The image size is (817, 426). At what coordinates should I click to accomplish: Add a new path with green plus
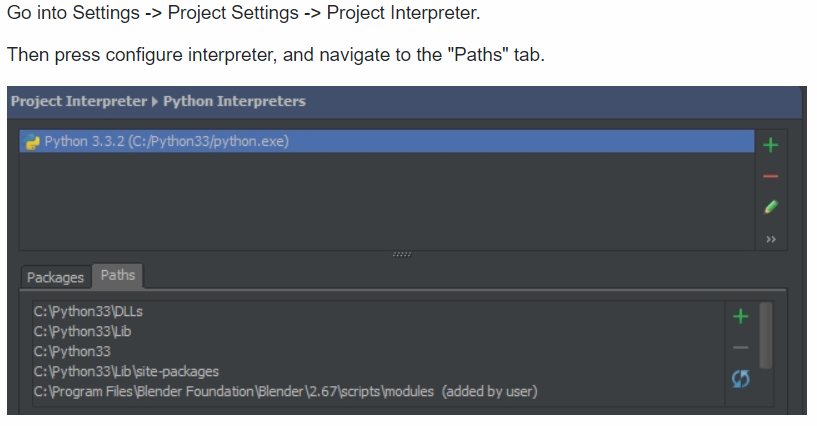[740, 316]
